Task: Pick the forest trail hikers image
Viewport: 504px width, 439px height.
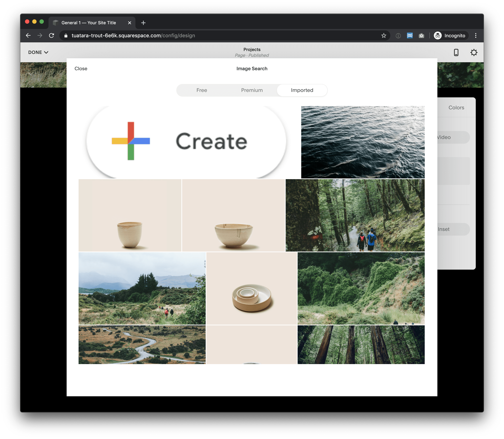Action: click(x=355, y=215)
